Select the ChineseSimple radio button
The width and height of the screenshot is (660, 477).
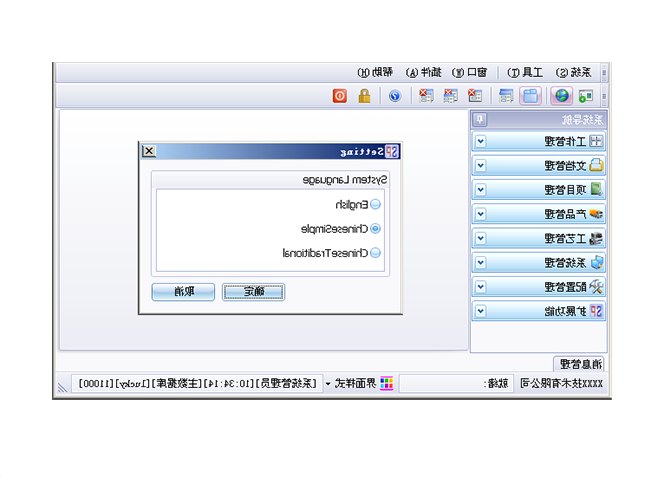(376, 228)
